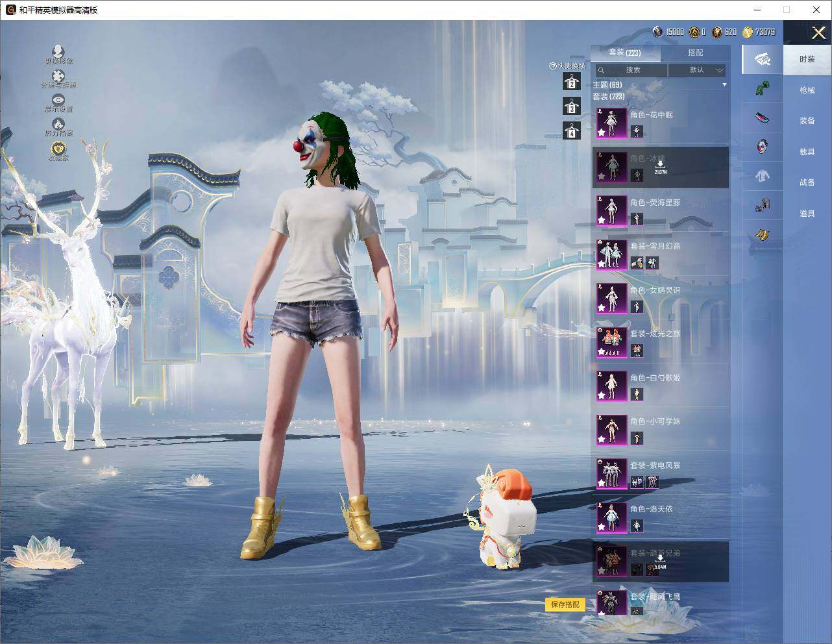
Task: Open the 枪械 firearms menu
Action: click(807, 90)
